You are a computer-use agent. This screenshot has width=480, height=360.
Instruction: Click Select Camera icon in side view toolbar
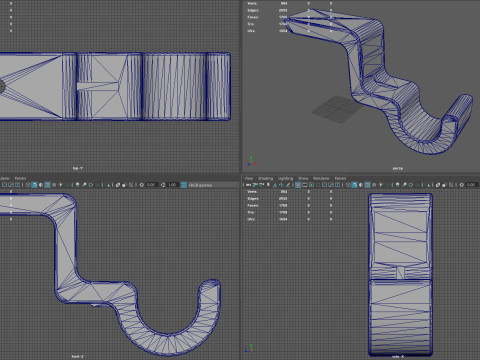click(248, 185)
